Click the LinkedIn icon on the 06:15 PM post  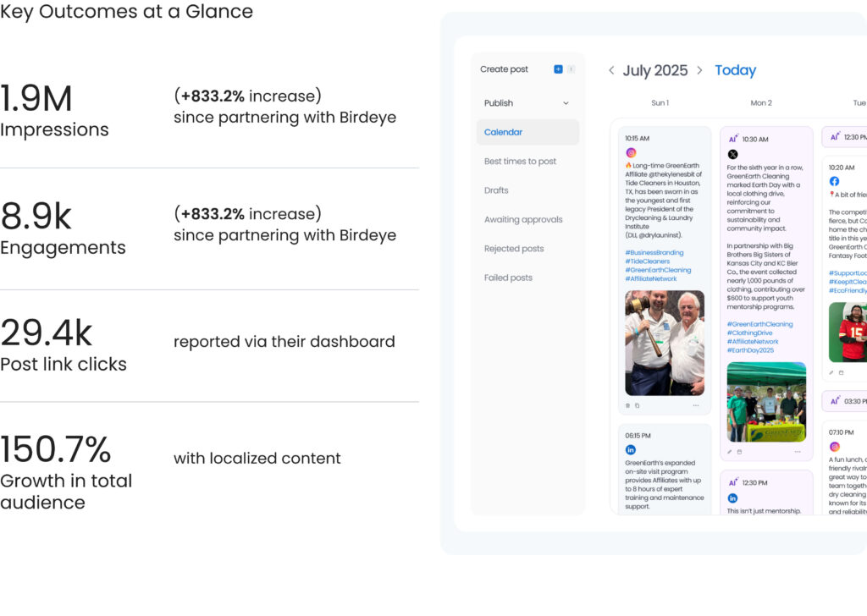click(631, 449)
